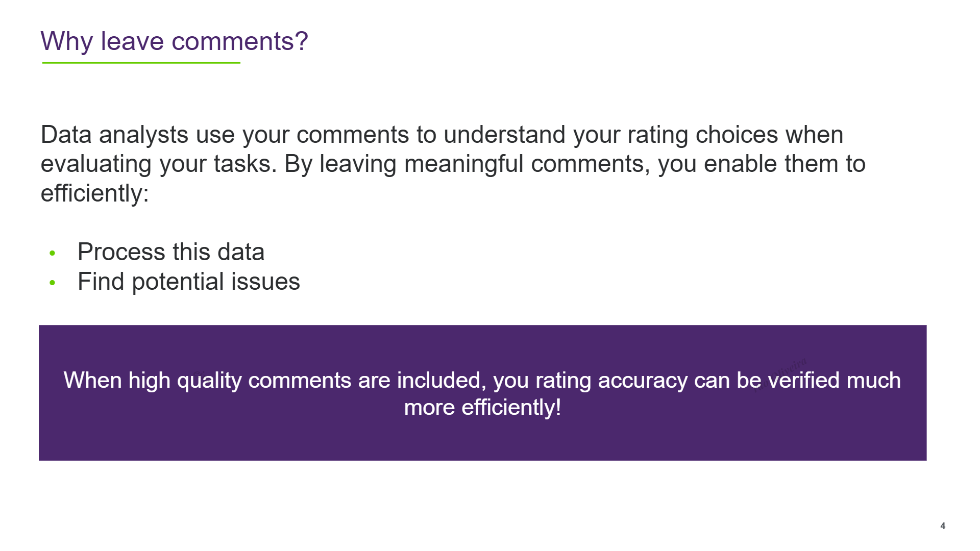Click the green bullet before 'Process this data'
This screenshot has width=980, height=551.
pos(52,253)
